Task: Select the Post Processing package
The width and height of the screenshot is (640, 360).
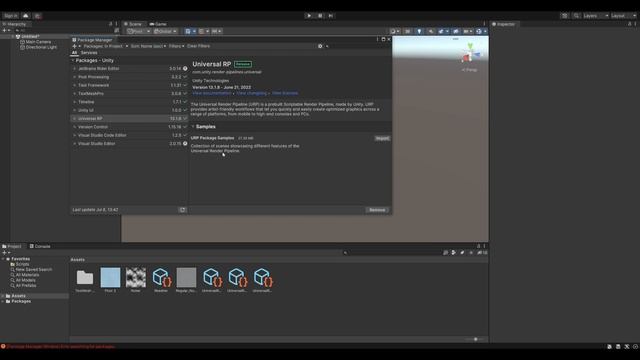Action: click(129, 77)
